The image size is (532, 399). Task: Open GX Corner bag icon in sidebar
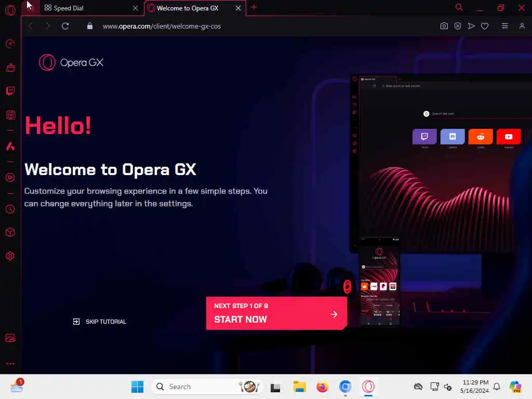(x=10, y=68)
